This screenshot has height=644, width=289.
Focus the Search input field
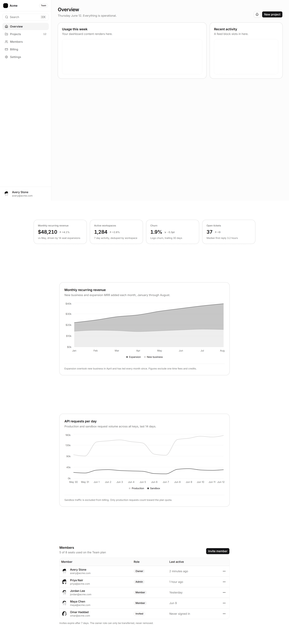click(x=25, y=17)
